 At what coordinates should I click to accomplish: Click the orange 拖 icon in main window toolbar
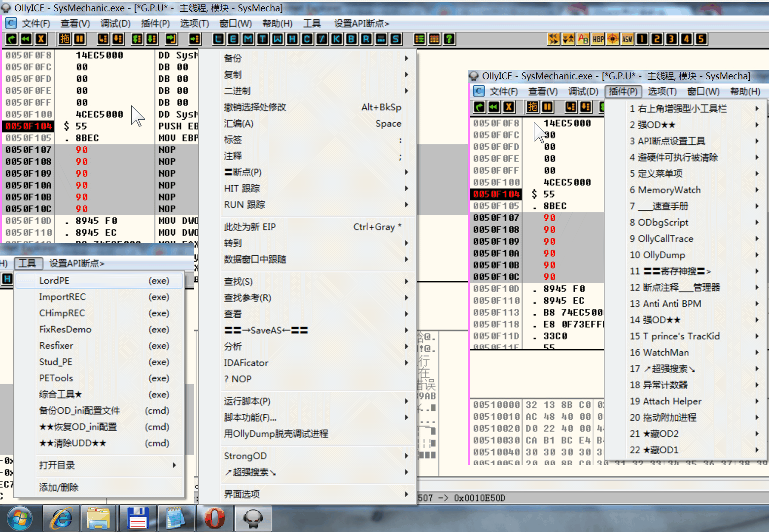[x=65, y=39]
